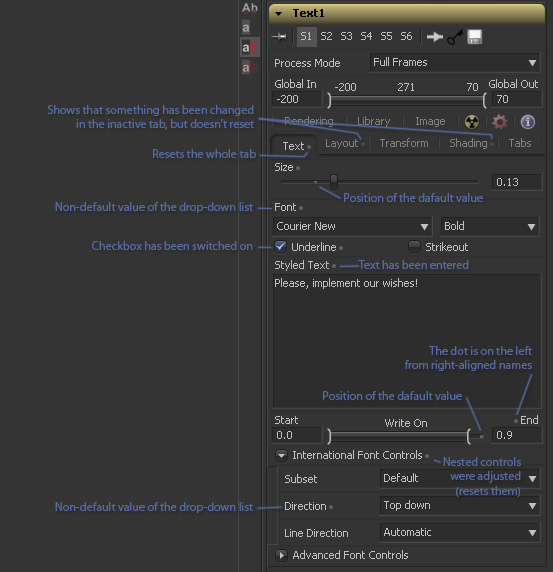The height and width of the screenshot is (572, 553).
Task: Click the key icon in settings row
Action: [x=455, y=37]
